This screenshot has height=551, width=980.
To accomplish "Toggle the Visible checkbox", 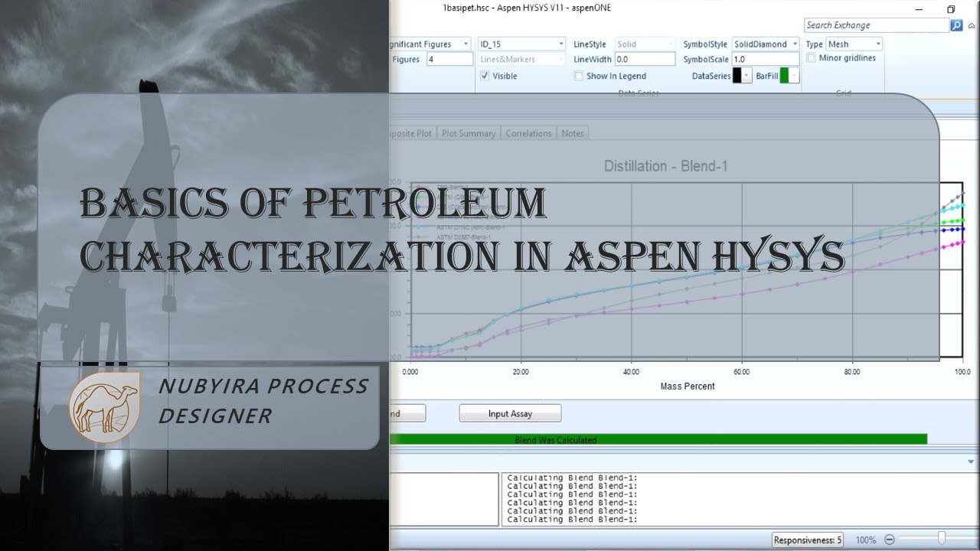I will (485, 76).
